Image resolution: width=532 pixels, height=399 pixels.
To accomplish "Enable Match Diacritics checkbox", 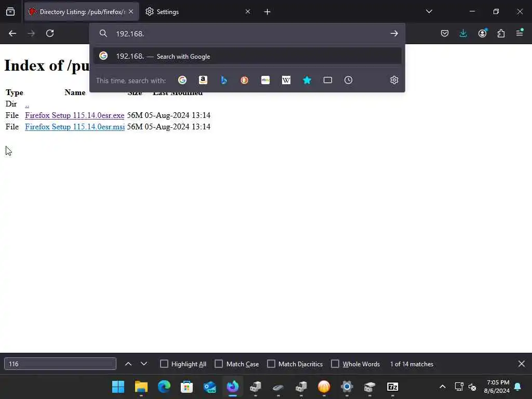I will click(271, 364).
